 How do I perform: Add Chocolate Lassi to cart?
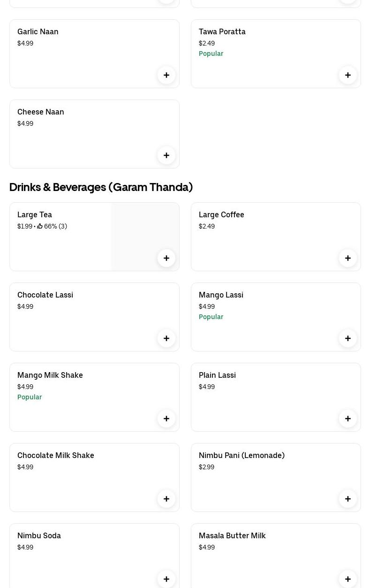click(166, 338)
